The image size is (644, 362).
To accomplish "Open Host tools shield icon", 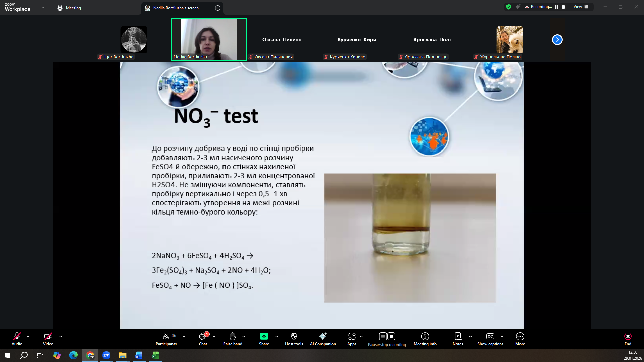I will click(x=294, y=339).
